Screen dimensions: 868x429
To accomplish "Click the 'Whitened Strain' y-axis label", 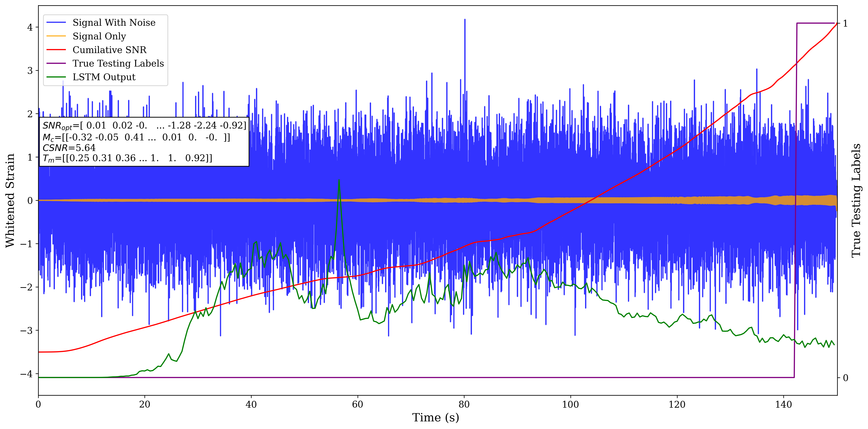I will (x=10, y=200).
